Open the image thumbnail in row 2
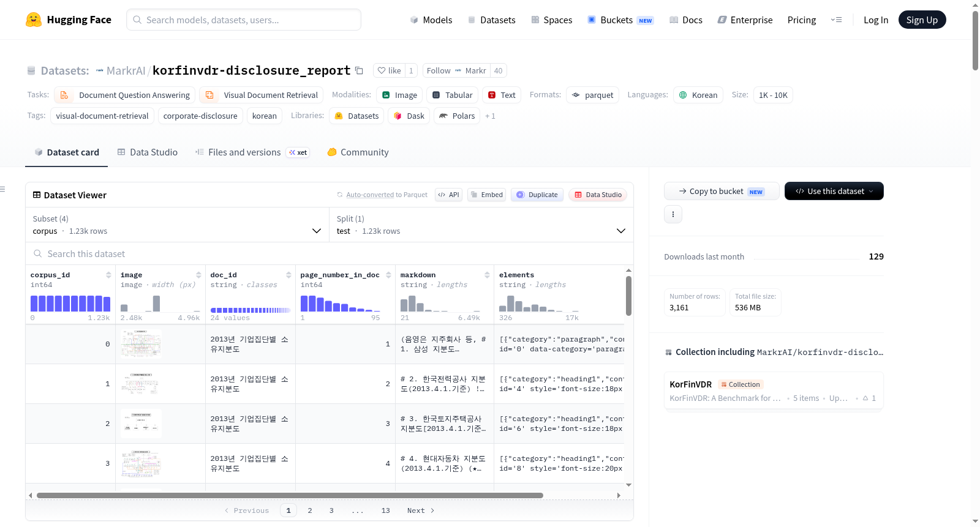Viewport: 980px width, 527px height. [x=141, y=424]
